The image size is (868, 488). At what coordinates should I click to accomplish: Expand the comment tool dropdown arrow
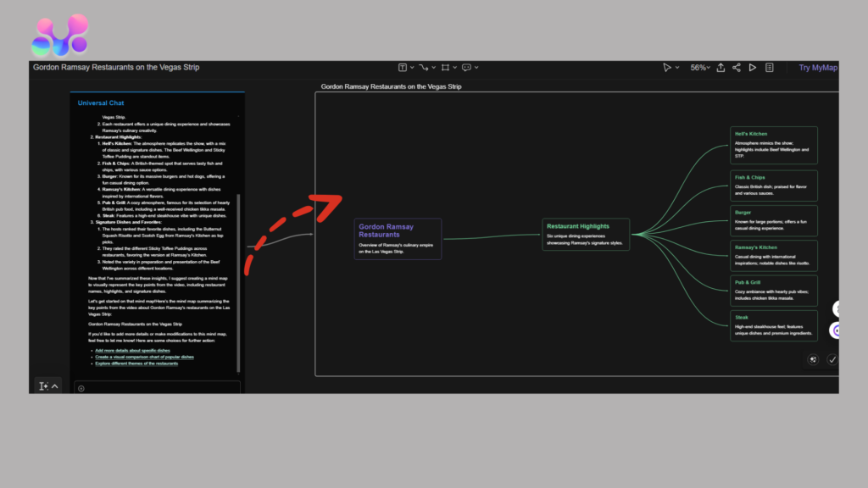tap(476, 68)
